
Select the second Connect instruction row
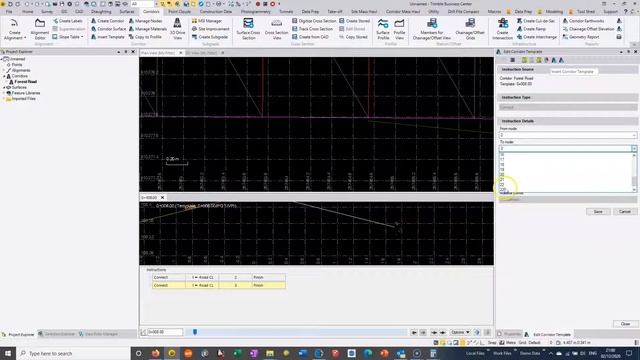pyautogui.click(x=219, y=285)
